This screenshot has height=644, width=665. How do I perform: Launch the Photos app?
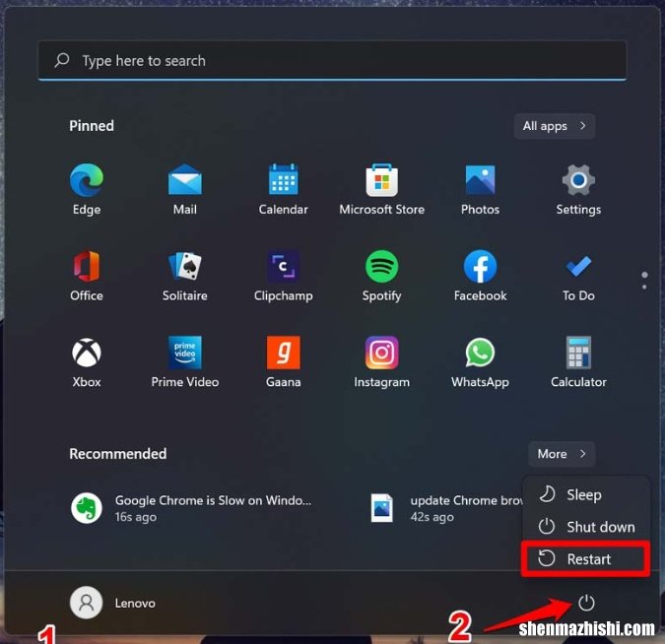pos(480,189)
